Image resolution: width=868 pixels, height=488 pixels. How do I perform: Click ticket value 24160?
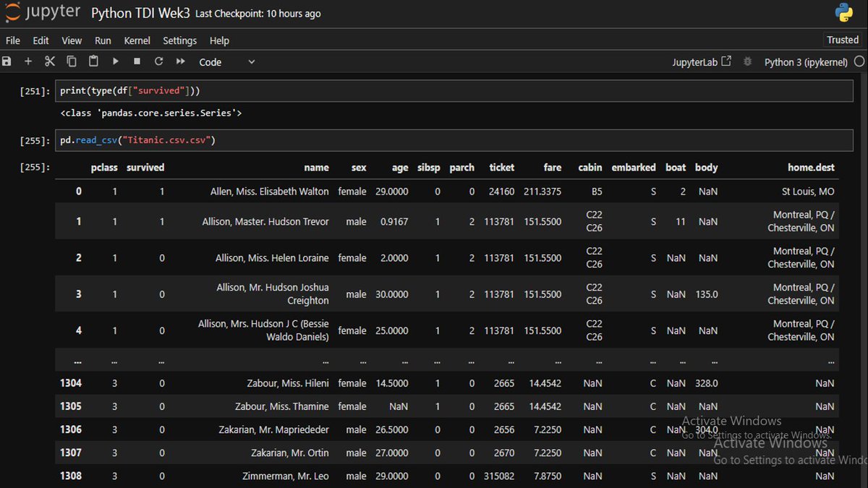pos(501,192)
